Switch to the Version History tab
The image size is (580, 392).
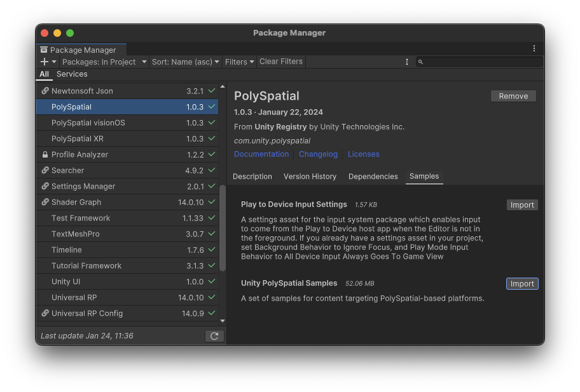tap(310, 177)
